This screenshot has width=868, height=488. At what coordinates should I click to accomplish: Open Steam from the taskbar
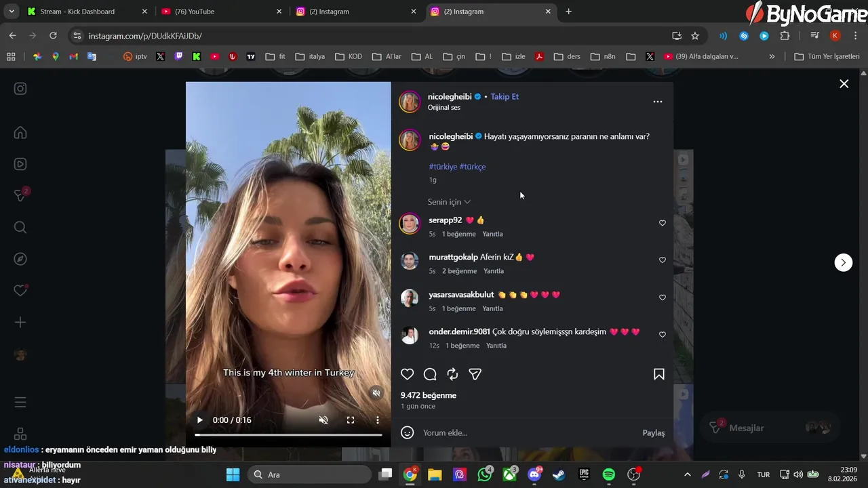(559, 474)
